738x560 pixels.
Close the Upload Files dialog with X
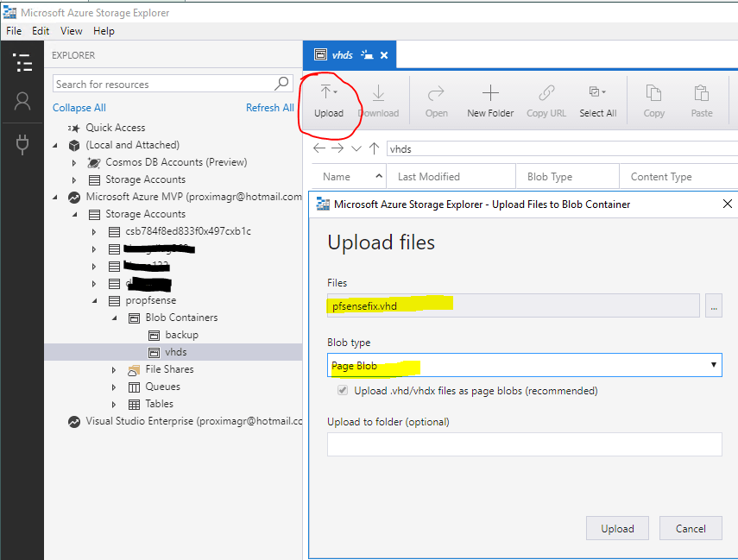727,204
